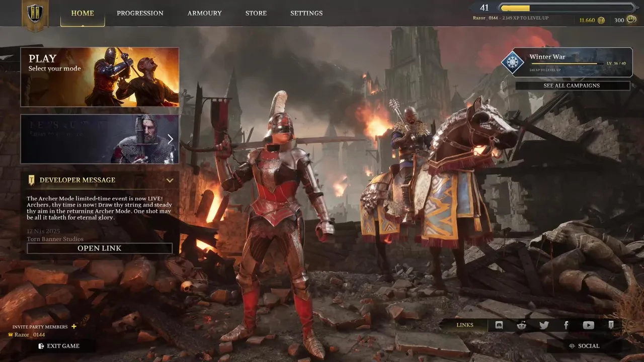Open the Reddit link icon
Image resolution: width=644 pixels, height=362 pixels.
point(522,325)
